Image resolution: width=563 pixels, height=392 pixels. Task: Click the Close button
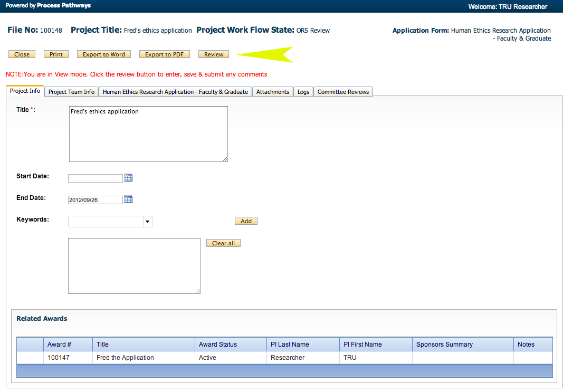(22, 54)
